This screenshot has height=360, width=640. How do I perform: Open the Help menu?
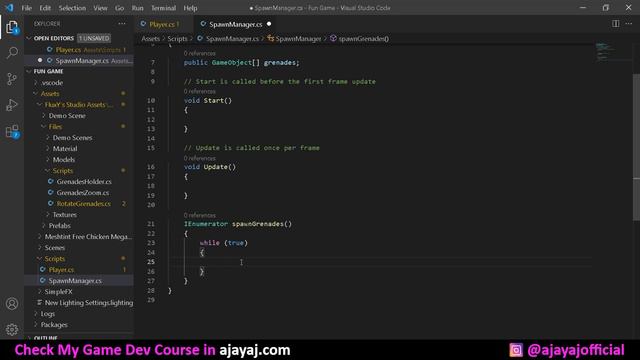(190, 8)
